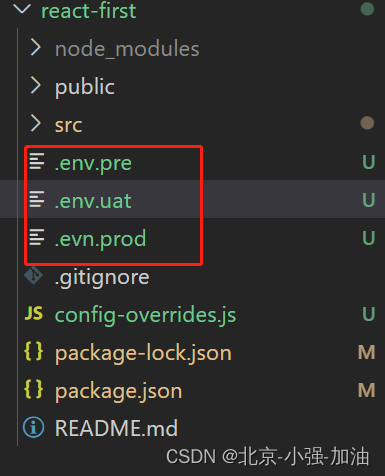Image resolution: width=385 pixels, height=476 pixels.
Task: Click the U badge on .evn.prod
Action: 369,238
